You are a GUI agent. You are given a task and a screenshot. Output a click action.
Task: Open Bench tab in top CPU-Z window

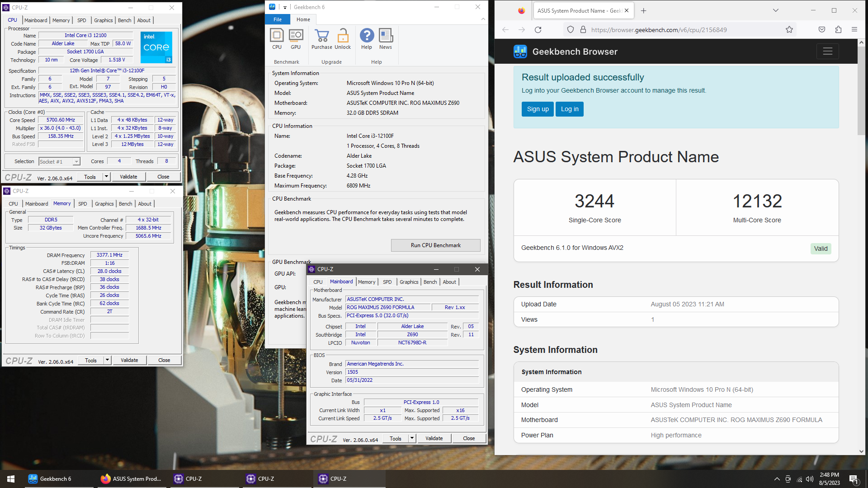pos(125,20)
